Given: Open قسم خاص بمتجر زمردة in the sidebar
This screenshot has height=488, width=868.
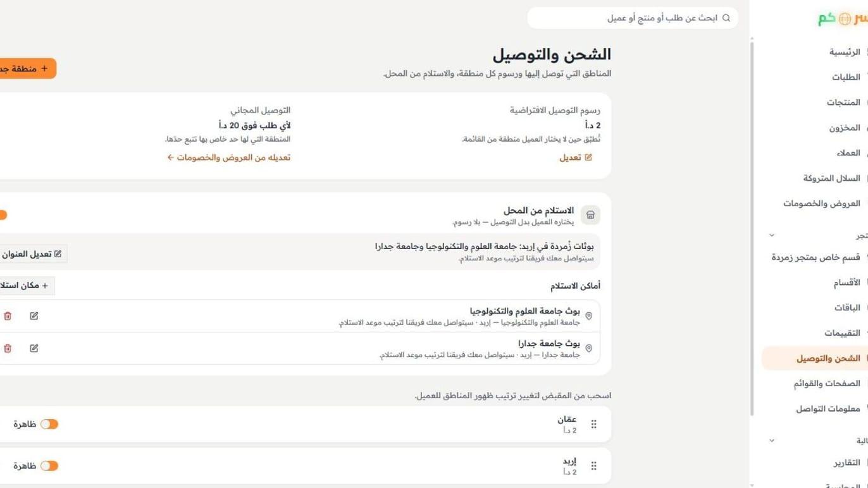Looking at the screenshot, I should click(815, 257).
